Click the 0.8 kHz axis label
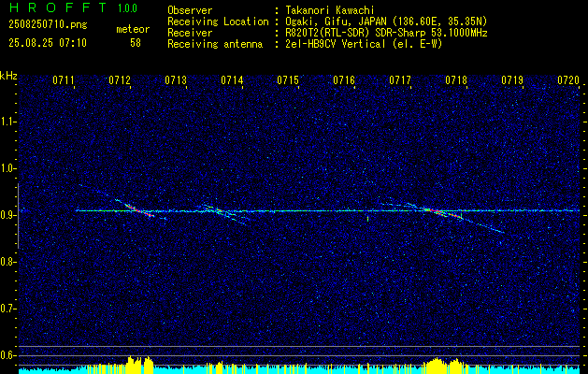 [x=7, y=262]
